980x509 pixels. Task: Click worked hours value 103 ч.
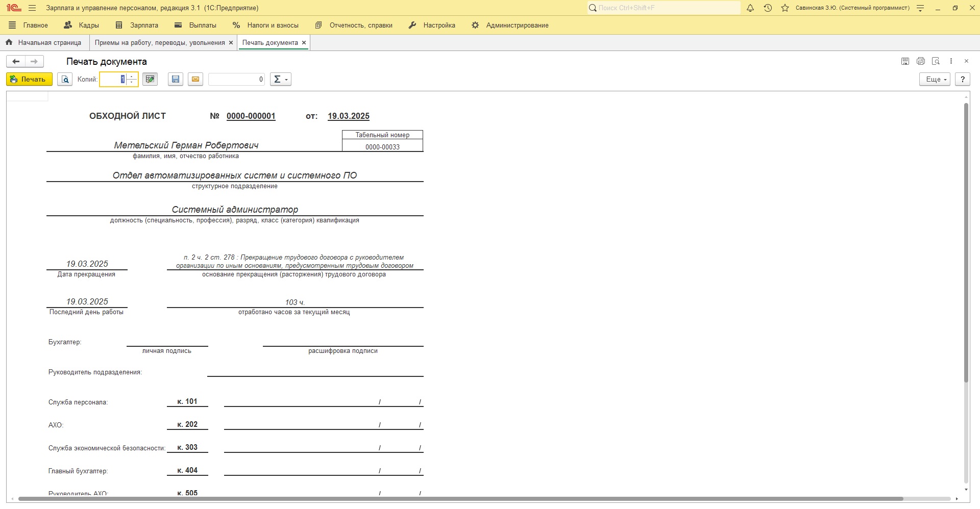tap(295, 302)
